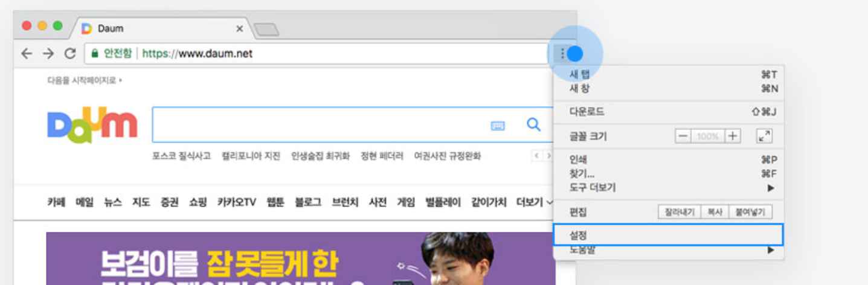Increase zoom with plus button
The image size is (868, 285).
[x=733, y=136]
